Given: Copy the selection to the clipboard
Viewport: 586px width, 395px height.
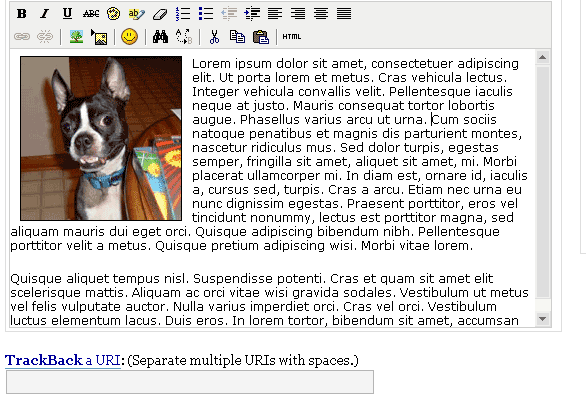Looking at the screenshot, I should pos(237,37).
